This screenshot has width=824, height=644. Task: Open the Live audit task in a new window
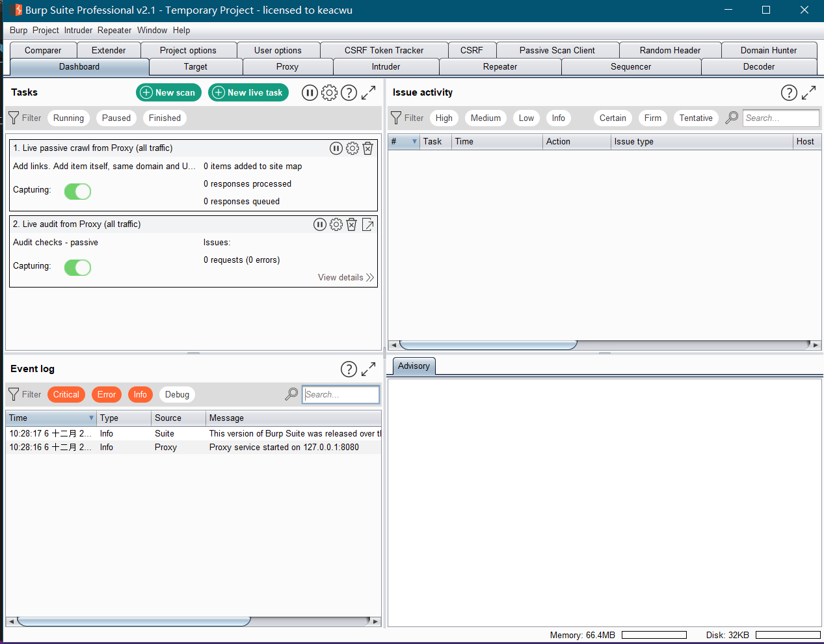[x=367, y=224]
